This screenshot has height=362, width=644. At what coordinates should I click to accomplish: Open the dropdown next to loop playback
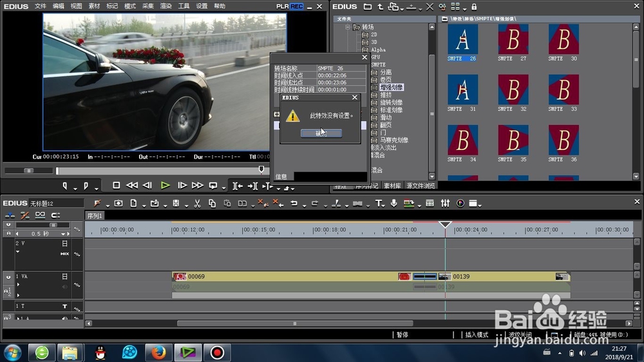coord(223,188)
